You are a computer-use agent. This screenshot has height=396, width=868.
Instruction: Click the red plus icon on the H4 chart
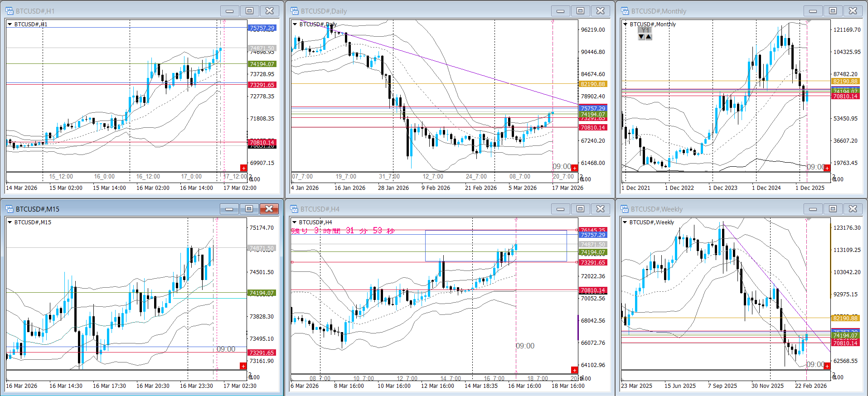(x=574, y=370)
